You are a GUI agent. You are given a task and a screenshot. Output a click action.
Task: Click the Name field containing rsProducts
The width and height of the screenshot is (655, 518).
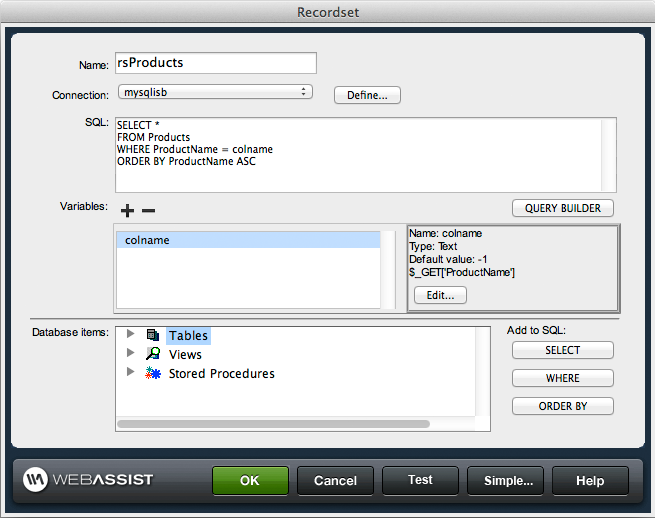point(216,63)
